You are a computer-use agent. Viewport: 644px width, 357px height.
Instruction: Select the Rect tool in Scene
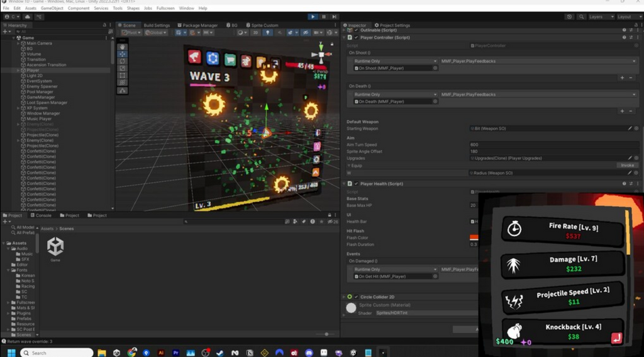[x=123, y=76]
